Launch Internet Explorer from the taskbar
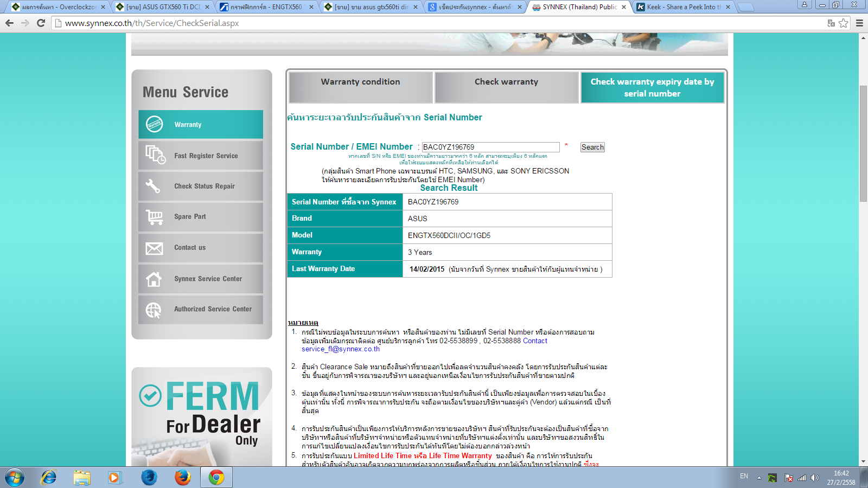 click(49, 478)
